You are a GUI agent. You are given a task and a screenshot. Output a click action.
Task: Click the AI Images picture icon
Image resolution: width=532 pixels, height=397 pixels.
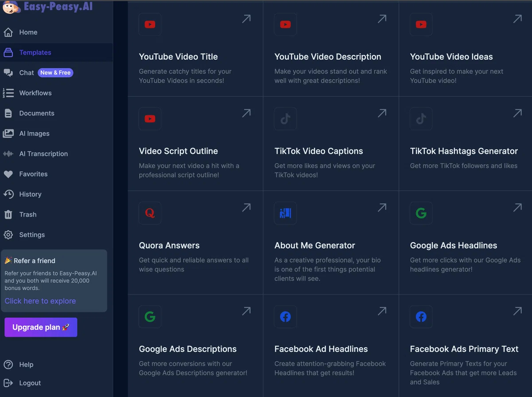tap(8, 134)
